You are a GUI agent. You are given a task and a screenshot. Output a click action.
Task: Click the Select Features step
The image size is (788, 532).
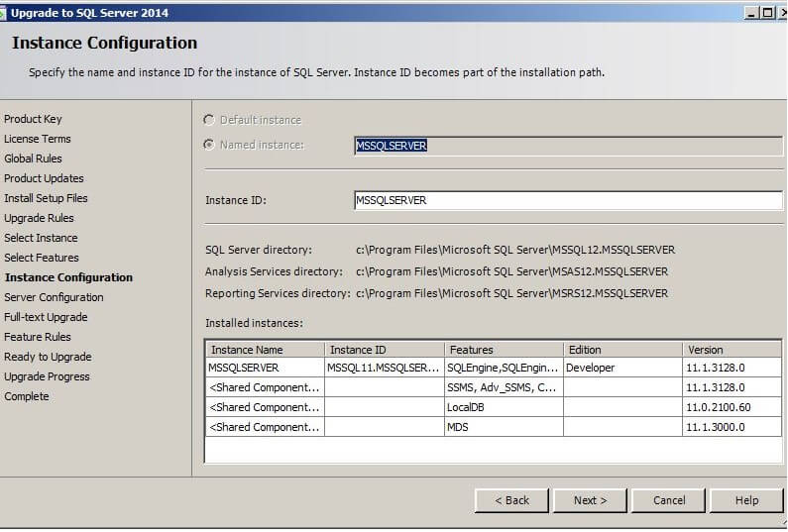(42, 258)
